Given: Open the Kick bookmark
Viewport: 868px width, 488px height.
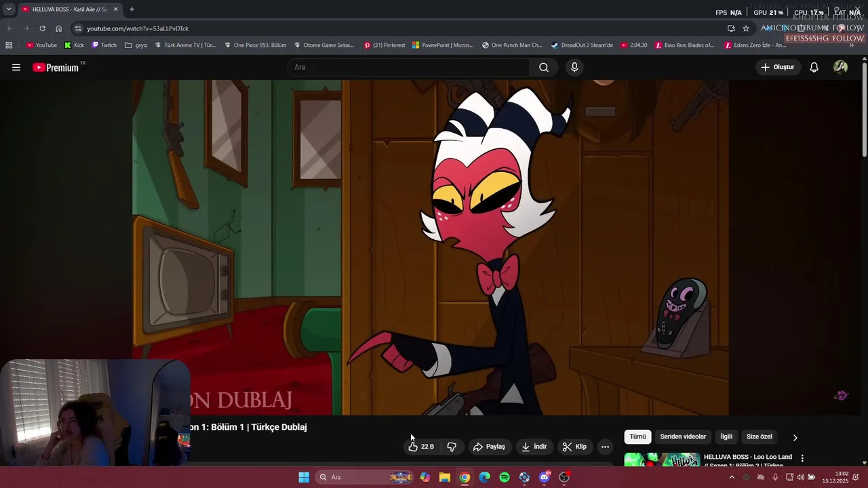Looking at the screenshot, I should point(74,45).
